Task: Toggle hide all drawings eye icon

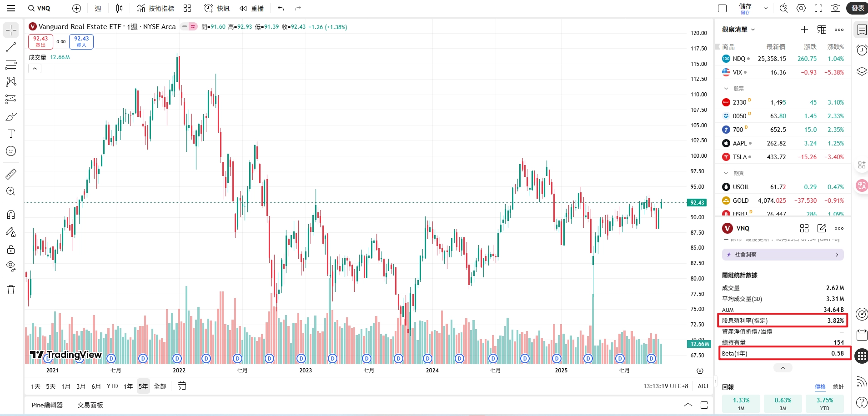Action: pos(11,266)
